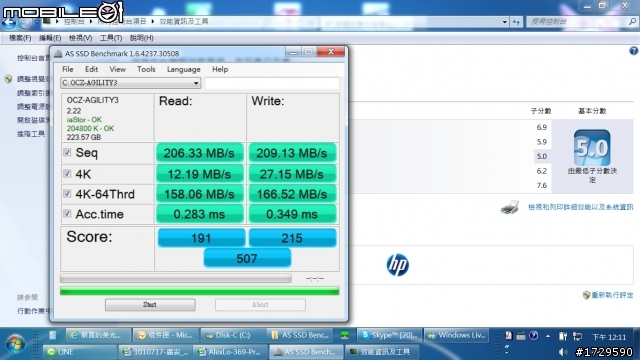Open Internet Explorer taskbar button

98,336
